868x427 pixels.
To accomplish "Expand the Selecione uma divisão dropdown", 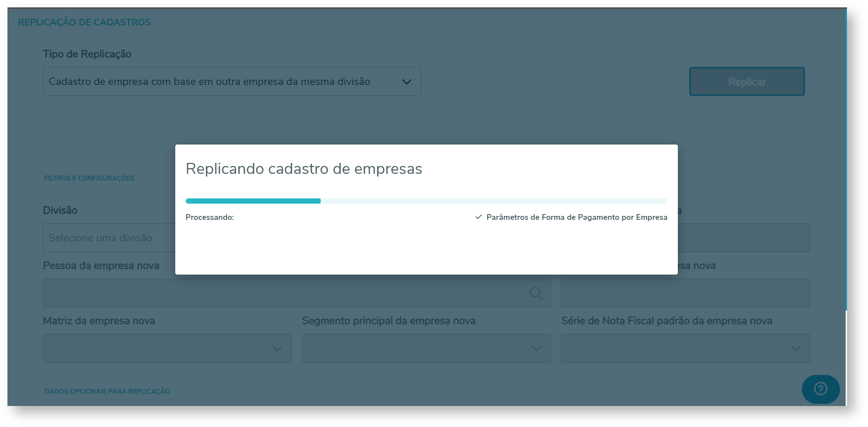I will (x=110, y=238).
